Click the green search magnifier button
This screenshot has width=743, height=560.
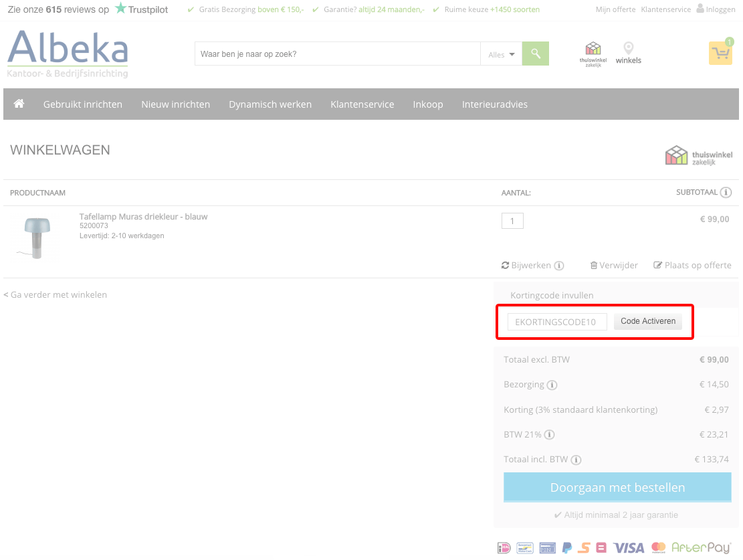click(x=536, y=54)
